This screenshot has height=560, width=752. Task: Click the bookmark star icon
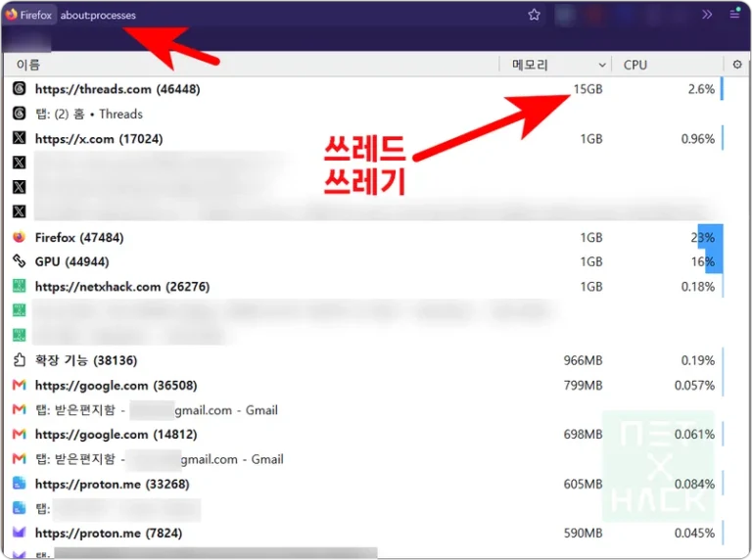click(534, 15)
